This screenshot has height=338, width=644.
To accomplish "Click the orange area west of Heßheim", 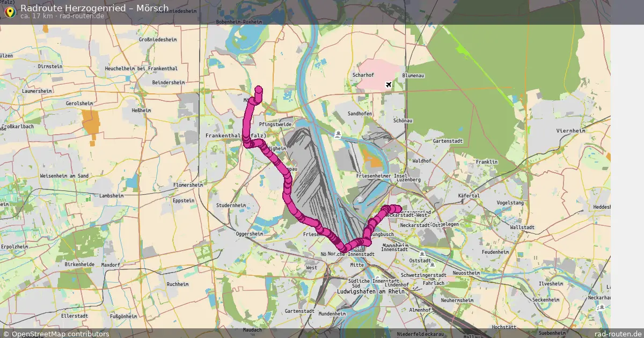I will (x=91, y=123).
